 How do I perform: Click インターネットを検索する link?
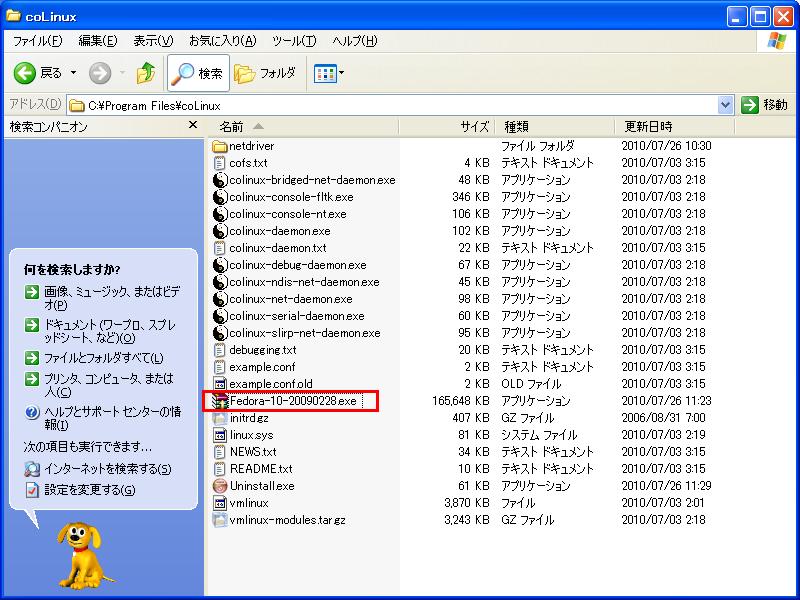[108, 469]
